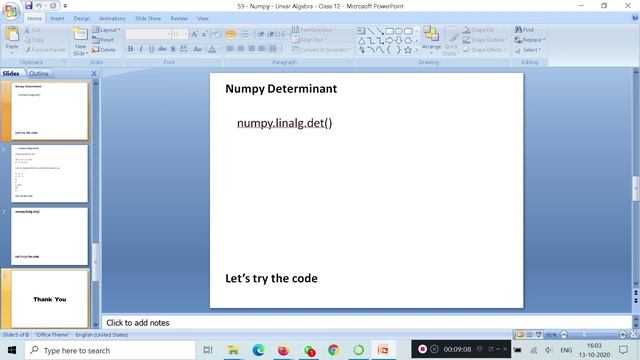The width and height of the screenshot is (640, 360).
Task: Click Shrink Font icon
Action: tap(204, 34)
